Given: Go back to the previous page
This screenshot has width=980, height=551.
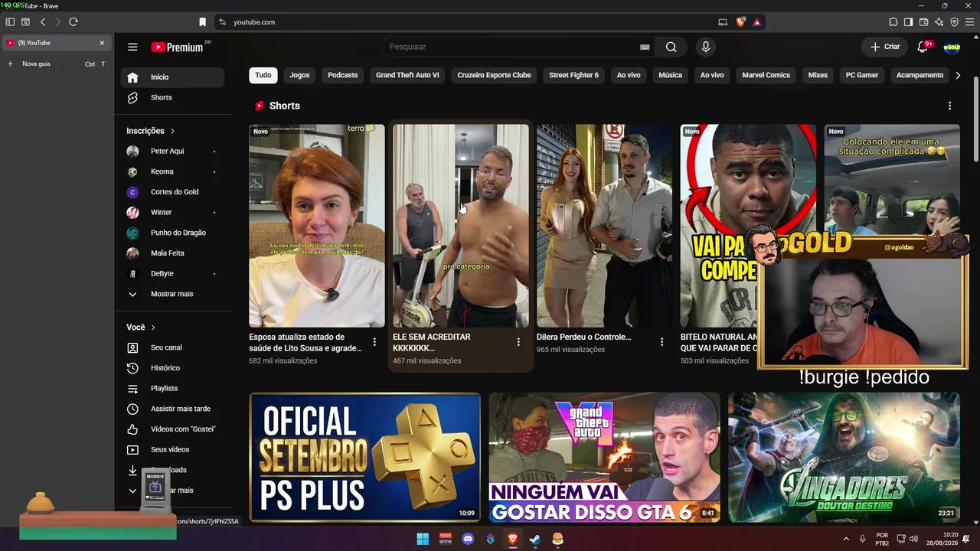Looking at the screenshot, I should [x=43, y=22].
